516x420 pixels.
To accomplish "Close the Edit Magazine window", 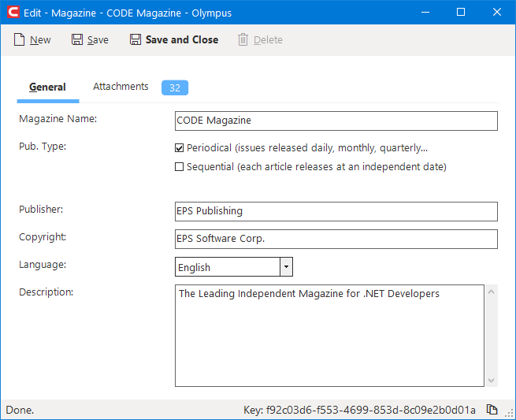I will (497, 12).
